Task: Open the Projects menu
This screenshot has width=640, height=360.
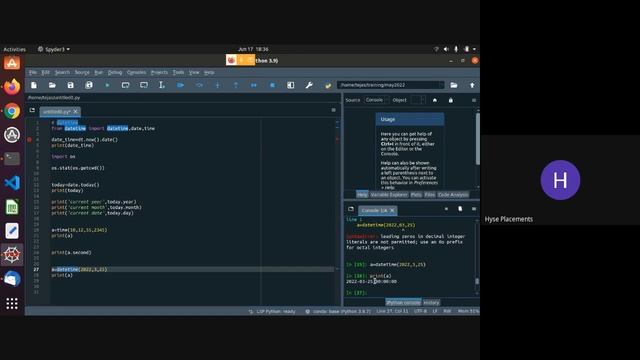Action: [159, 72]
